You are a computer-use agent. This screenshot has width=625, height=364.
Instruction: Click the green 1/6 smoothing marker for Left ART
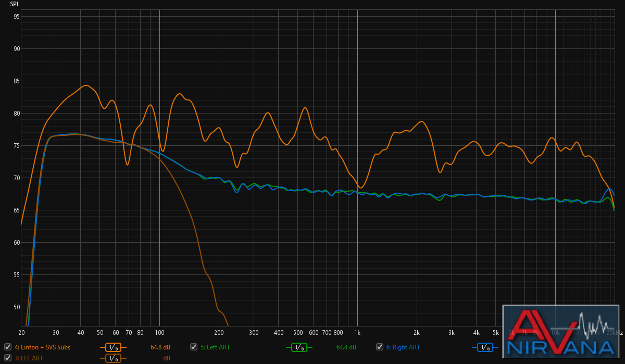(x=299, y=347)
